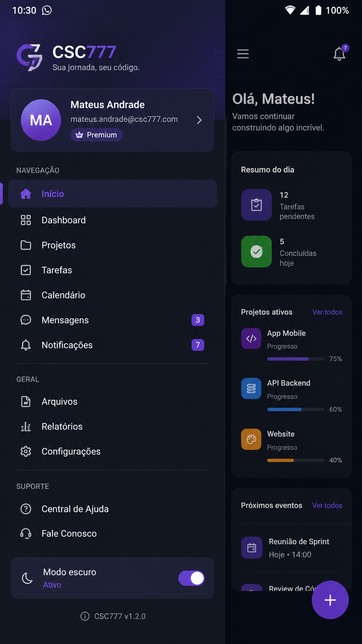Select Início in the navigation drawer
Image resolution: width=362 pixels, height=644 pixels.
113,194
